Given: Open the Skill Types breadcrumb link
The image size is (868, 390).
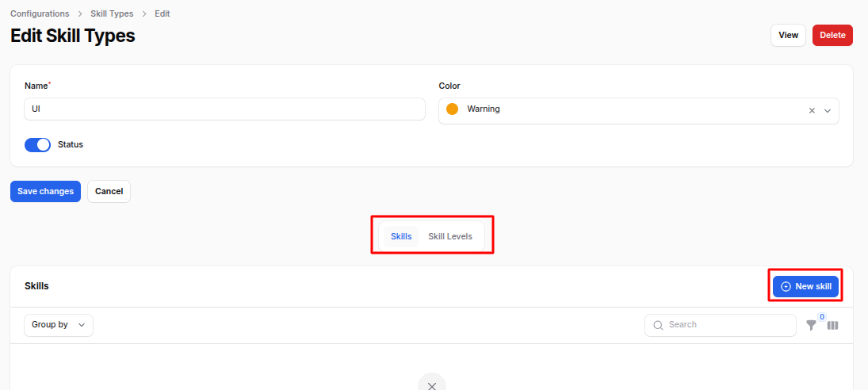Looking at the screenshot, I should coord(112,14).
